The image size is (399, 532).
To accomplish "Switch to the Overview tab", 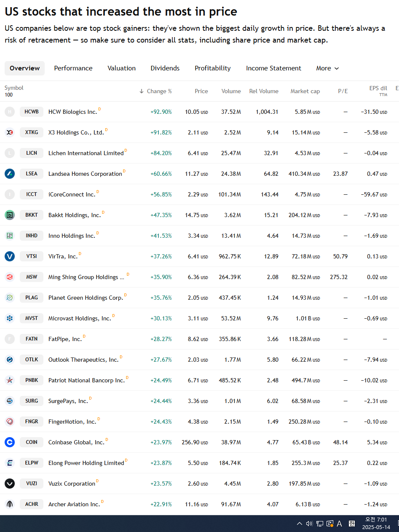I will 24,68.
